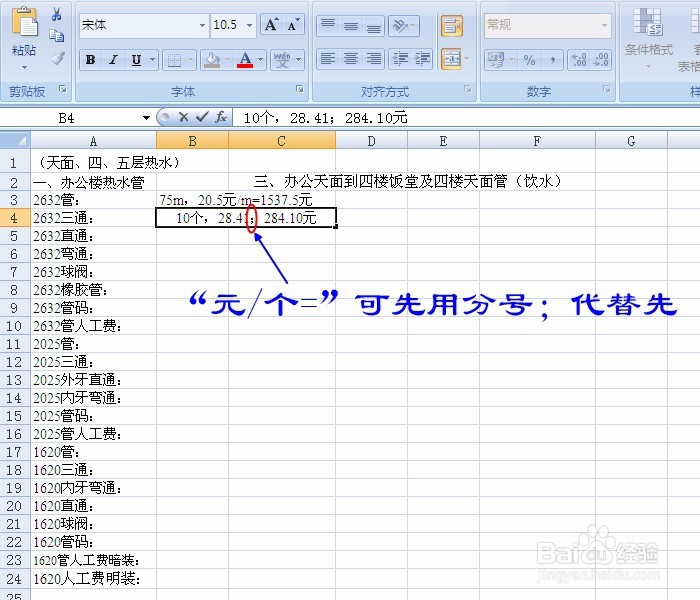
Task: Open underline style dropdown arrow
Action: click(x=153, y=59)
